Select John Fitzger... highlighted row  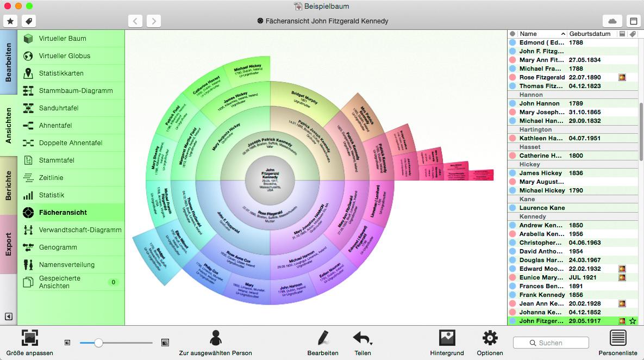(x=573, y=321)
